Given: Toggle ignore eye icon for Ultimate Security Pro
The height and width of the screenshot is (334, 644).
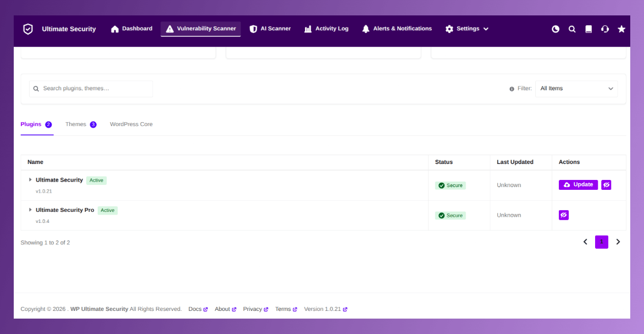Looking at the screenshot, I should (564, 215).
